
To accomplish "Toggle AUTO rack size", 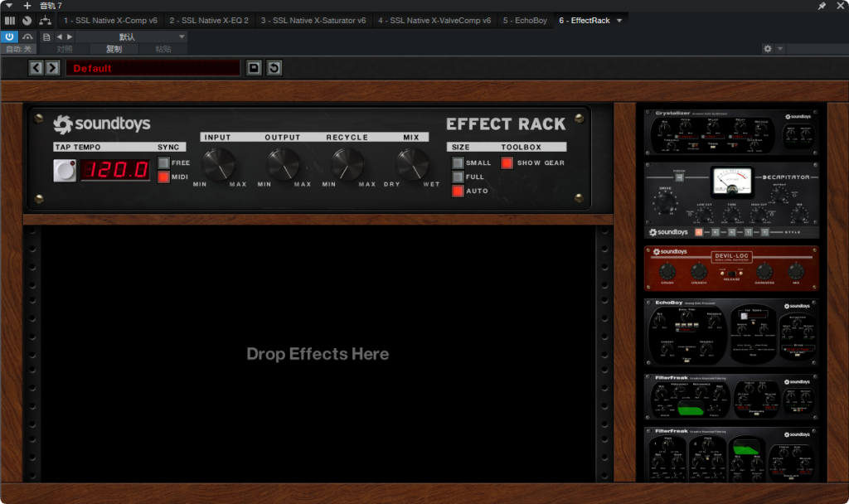I will pos(458,191).
